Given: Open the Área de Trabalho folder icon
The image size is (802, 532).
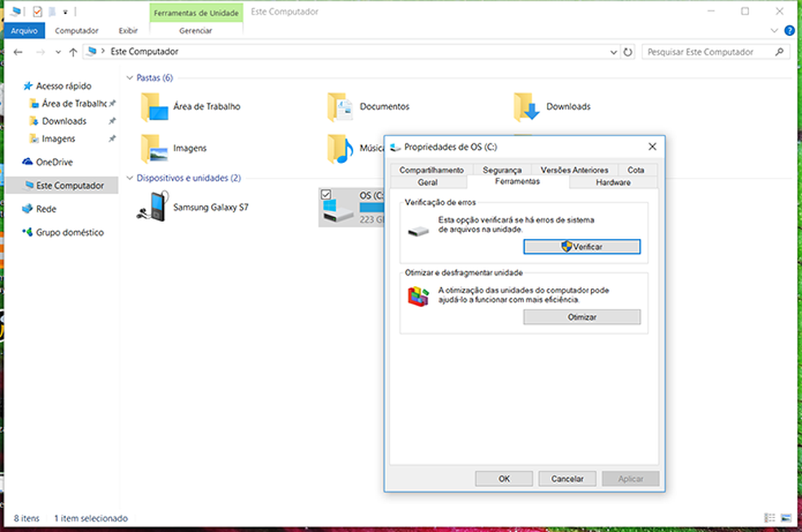Looking at the screenshot, I should (155, 107).
